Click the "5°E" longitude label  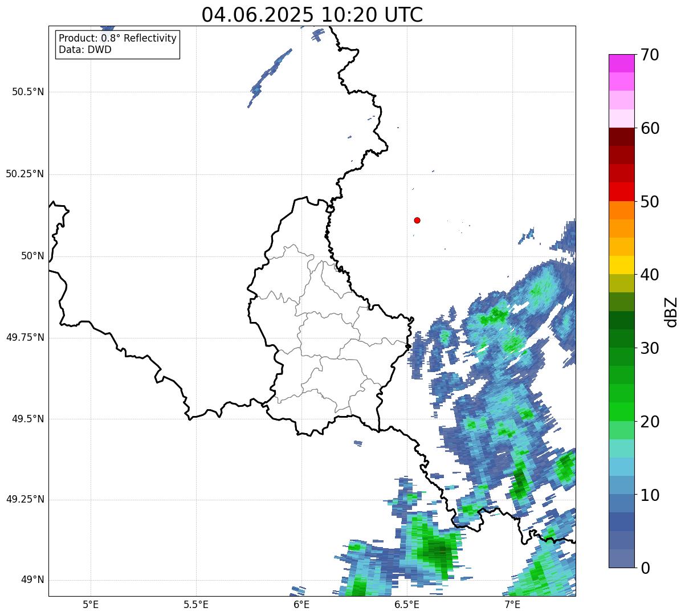(91, 604)
